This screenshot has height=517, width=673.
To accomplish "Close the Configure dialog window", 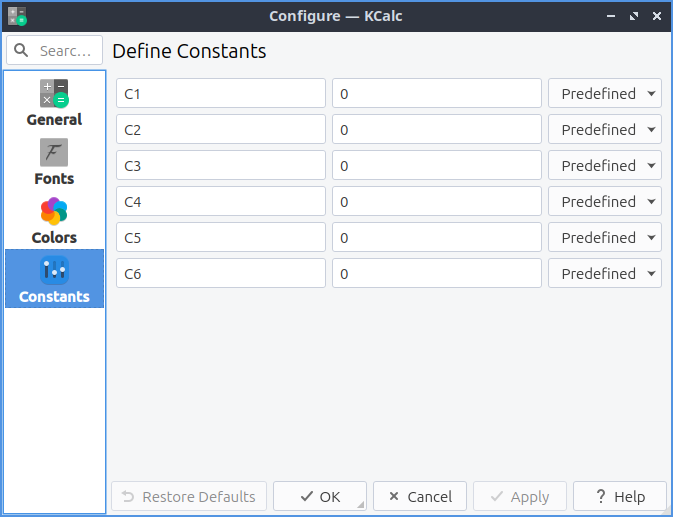I will [x=656, y=16].
